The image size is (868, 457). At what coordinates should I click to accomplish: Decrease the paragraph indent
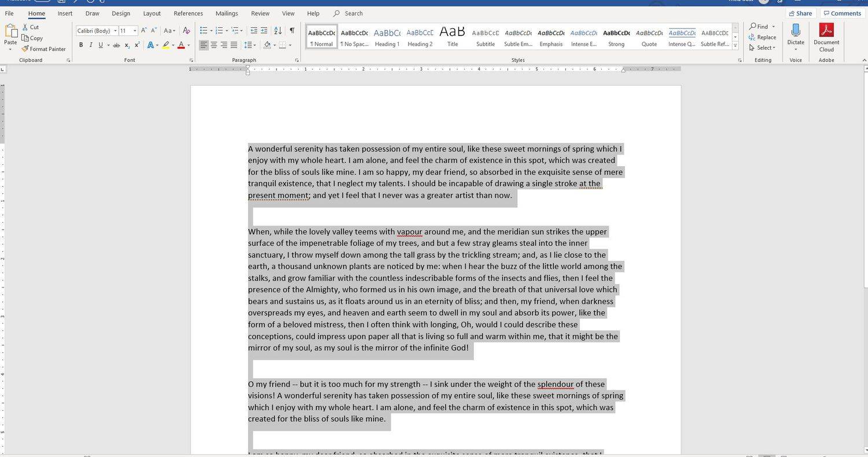pos(253,31)
